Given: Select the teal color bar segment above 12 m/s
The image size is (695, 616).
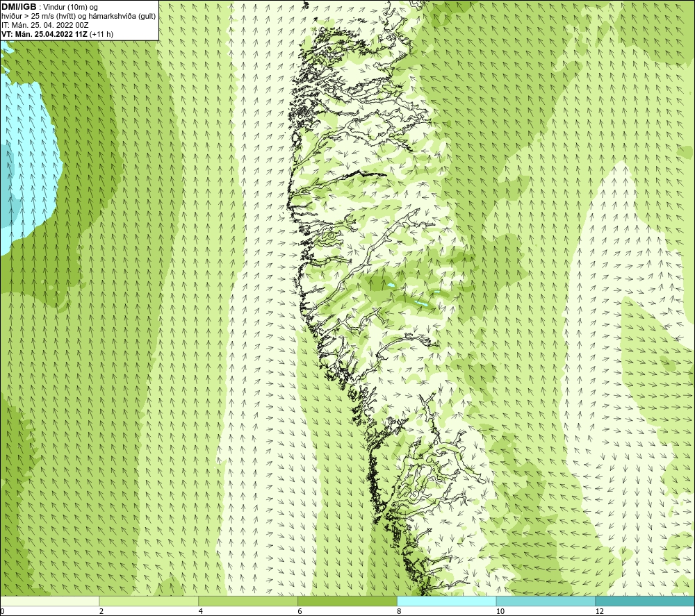Looking at the screenshot, I should [646, 601].
